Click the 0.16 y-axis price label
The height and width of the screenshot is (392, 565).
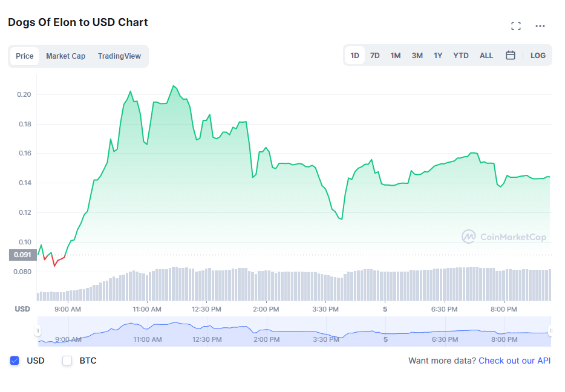25,153
